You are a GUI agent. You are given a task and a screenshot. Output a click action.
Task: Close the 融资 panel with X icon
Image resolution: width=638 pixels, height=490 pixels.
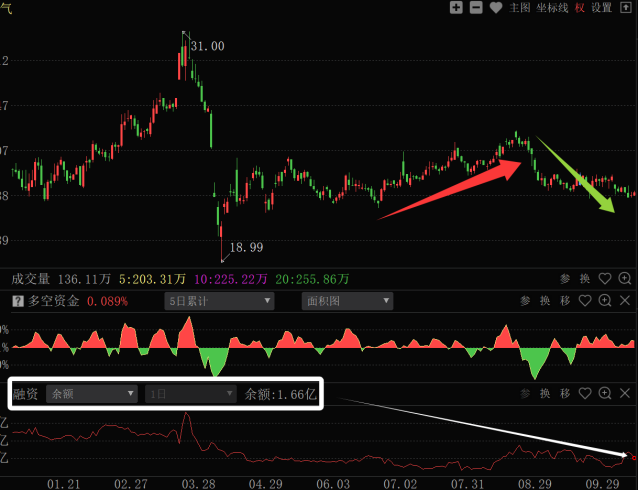[x=625, y=394]
